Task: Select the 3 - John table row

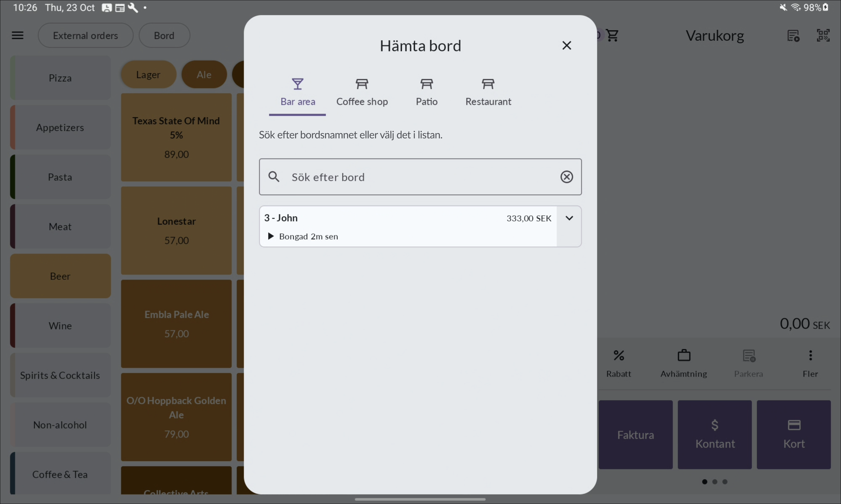Action: click(x=391, y=218)
